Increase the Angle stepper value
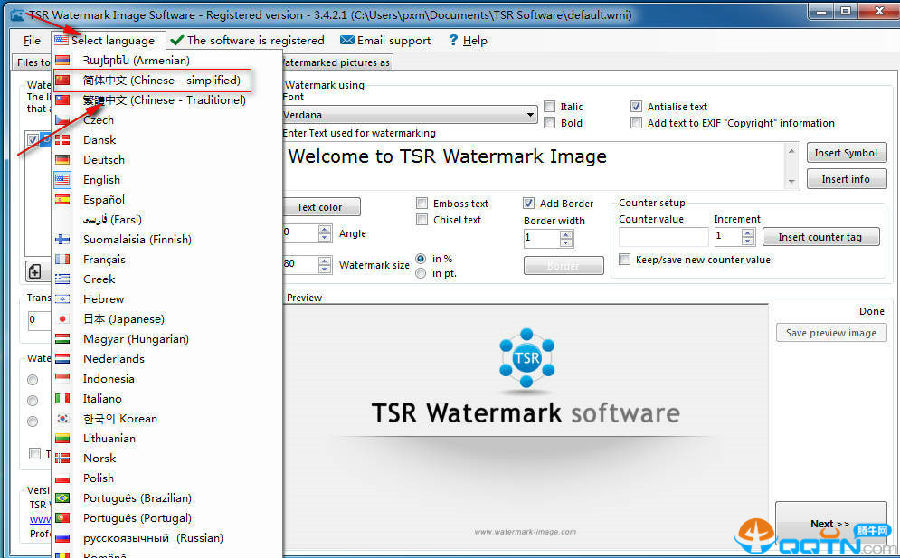The width and height of the screenshot is (900, 558). pyautogui.click(x=324, y=229)
